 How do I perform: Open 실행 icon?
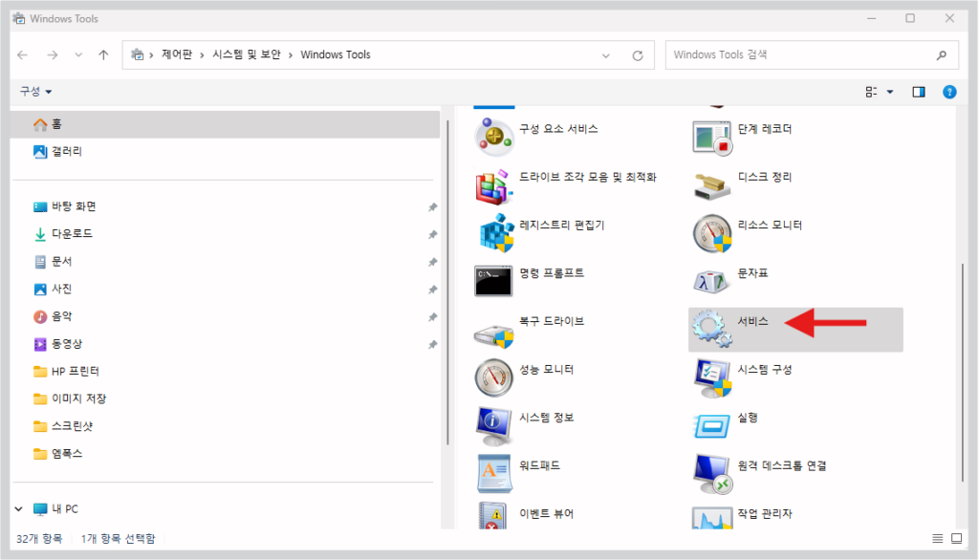pyautogui.click(x=711, y=426)
